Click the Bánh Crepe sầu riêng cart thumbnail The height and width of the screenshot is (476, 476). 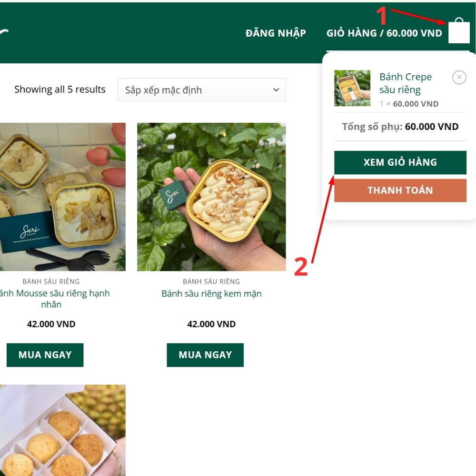(x=352, y=88)
